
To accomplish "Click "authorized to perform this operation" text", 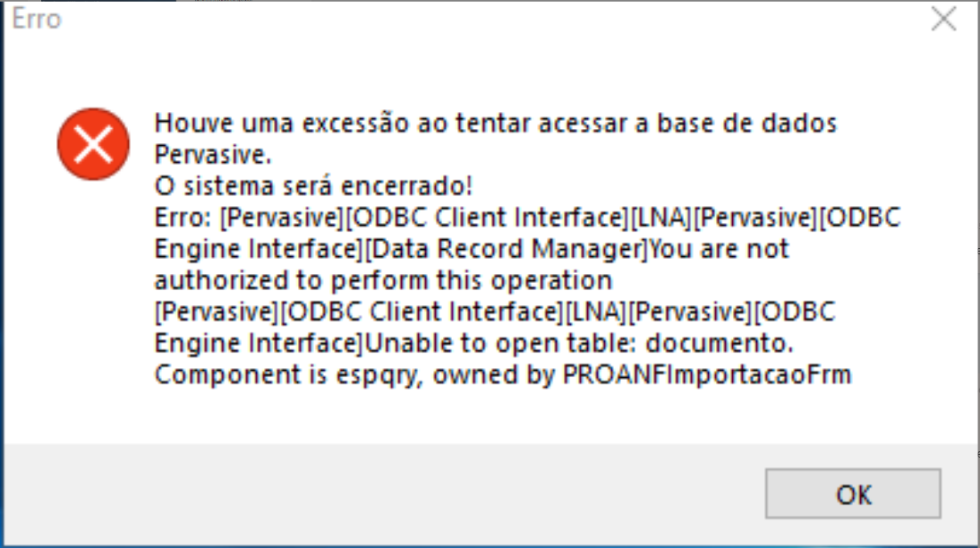I will 383,280.
